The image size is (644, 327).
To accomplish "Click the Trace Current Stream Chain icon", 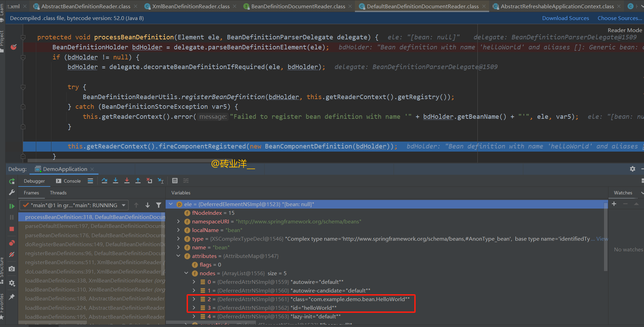I will [186, 181].
